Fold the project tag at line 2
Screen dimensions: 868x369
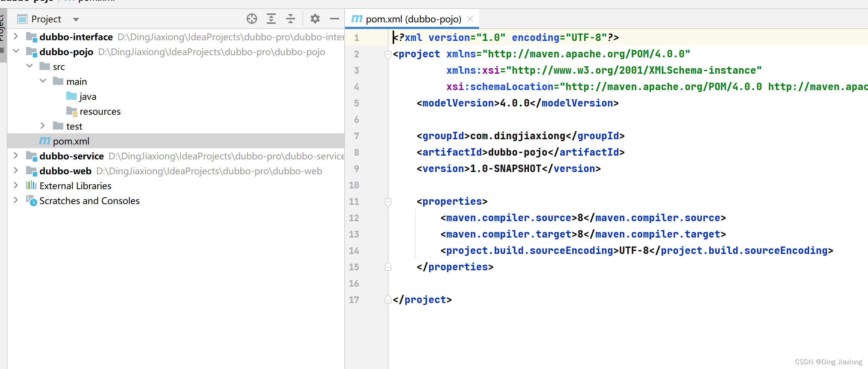(x=388, y=54)
